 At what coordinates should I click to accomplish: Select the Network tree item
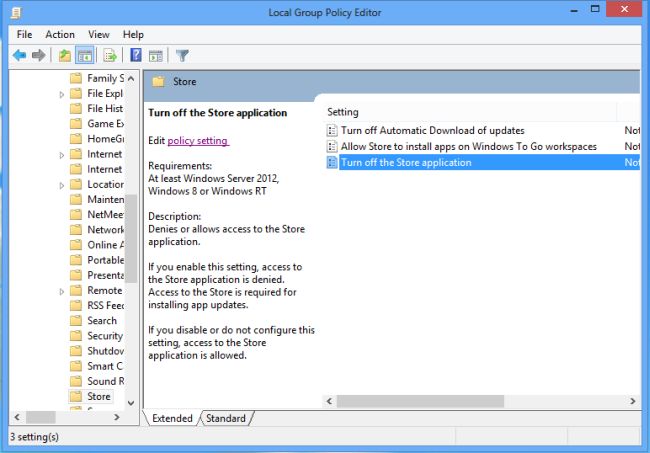tap(105, 230)
